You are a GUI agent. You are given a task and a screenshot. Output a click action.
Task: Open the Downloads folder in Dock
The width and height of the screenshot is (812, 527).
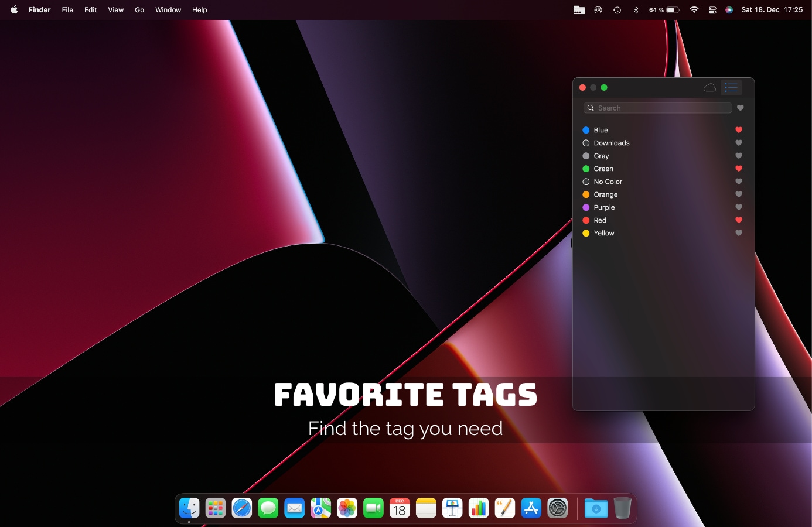coord(596,508)
